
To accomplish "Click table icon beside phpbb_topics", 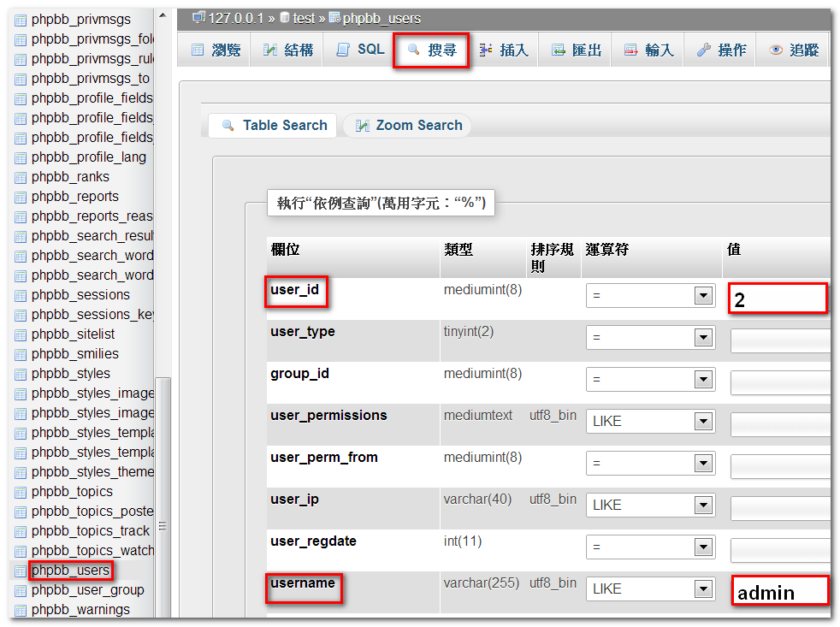I will [x=21, y=492].
